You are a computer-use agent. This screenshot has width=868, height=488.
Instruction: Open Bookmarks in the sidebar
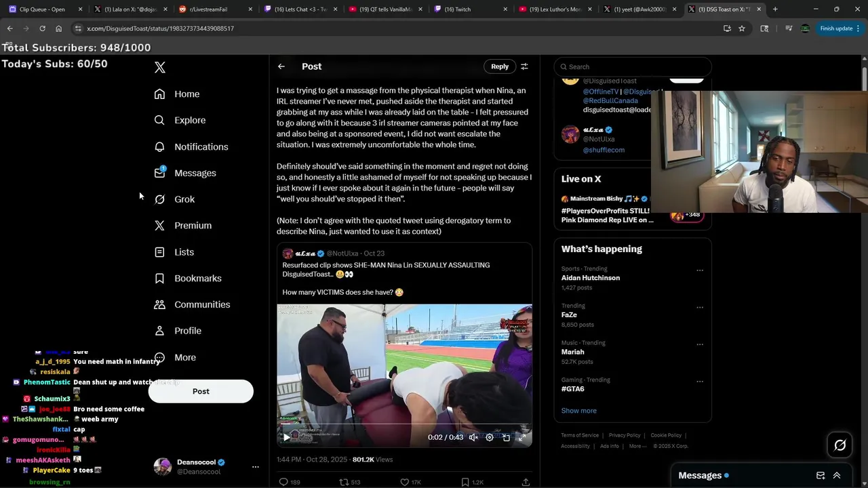(187, 279)
